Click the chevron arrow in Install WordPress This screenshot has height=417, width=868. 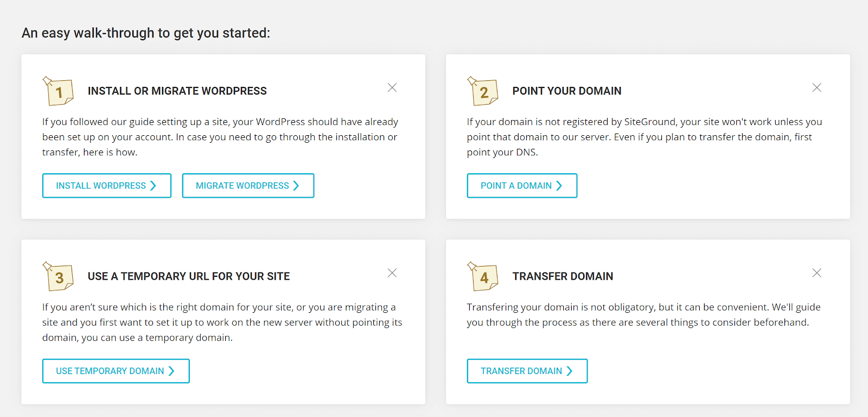153,186
